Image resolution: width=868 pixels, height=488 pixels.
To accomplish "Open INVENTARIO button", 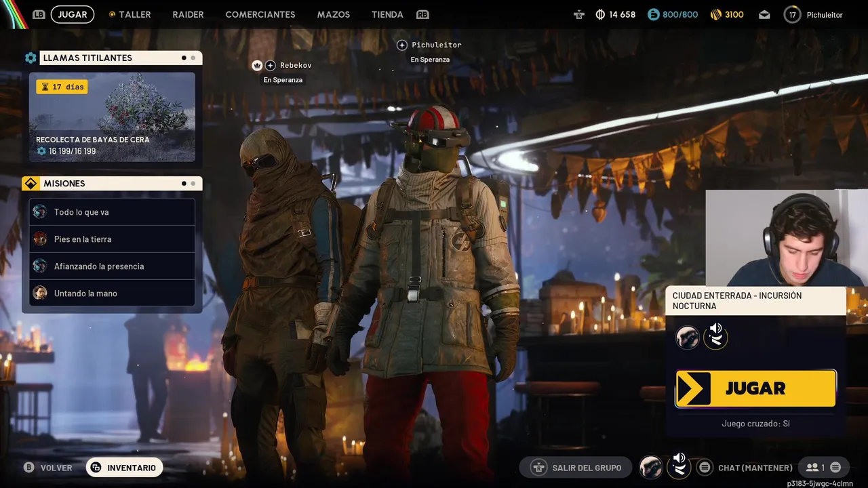I will pyautogui.click(x=124, y=468).
